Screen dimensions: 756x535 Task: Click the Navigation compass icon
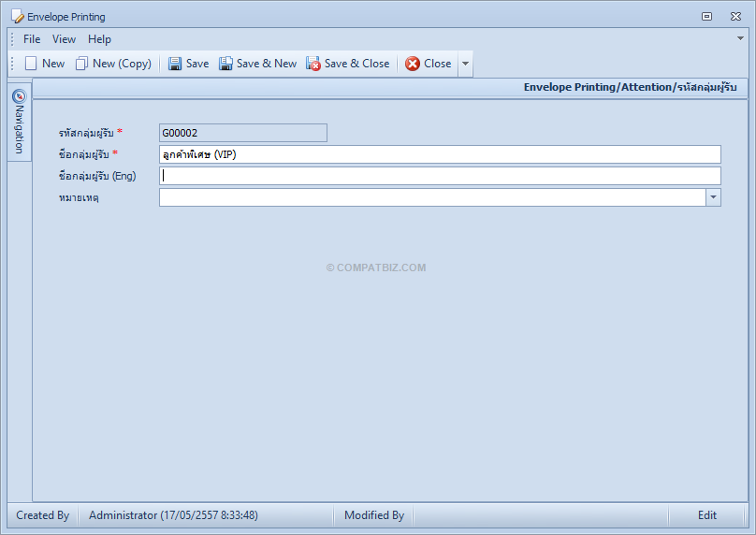[20, 96]
